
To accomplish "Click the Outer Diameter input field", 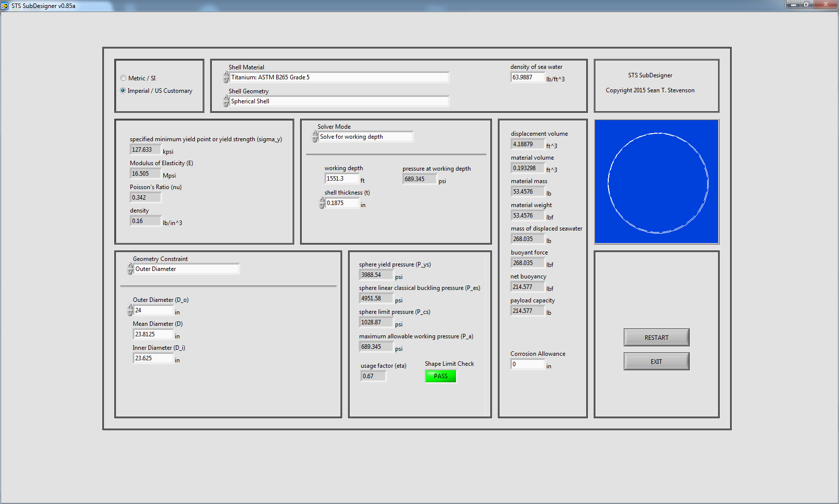I will coord(153,310).
